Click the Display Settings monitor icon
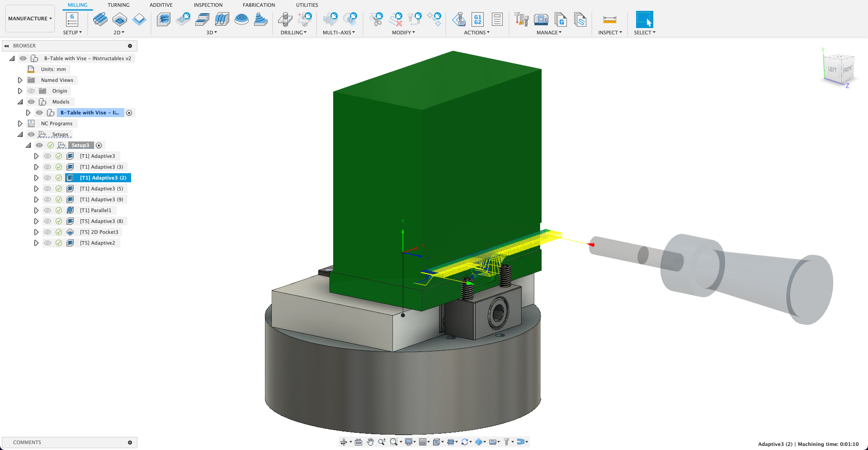 click(409, 442)
